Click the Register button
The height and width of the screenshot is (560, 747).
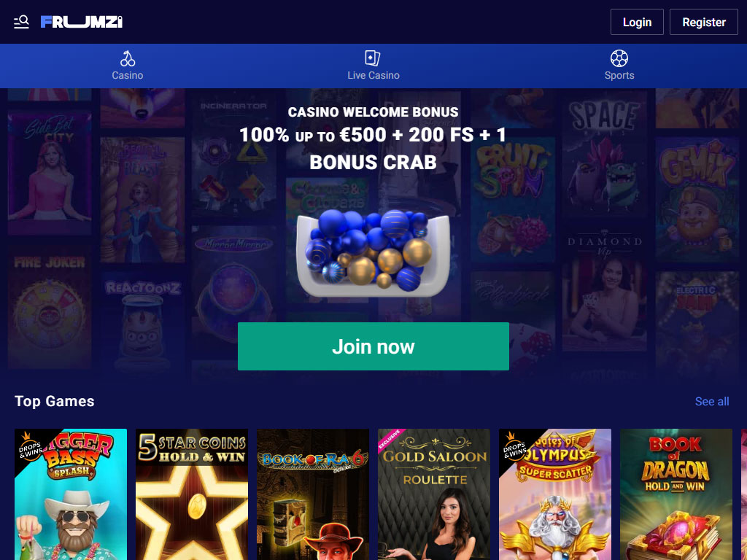click(704, 22)
